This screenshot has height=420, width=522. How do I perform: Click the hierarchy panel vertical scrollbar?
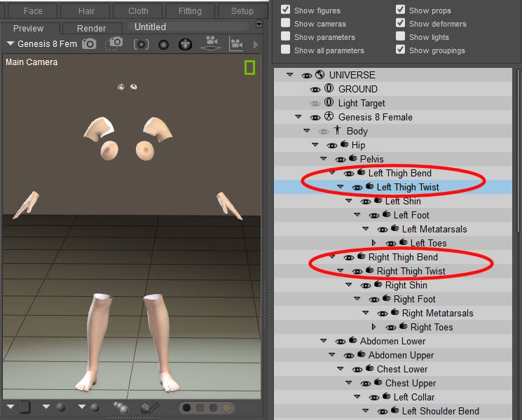coord(518,151)
